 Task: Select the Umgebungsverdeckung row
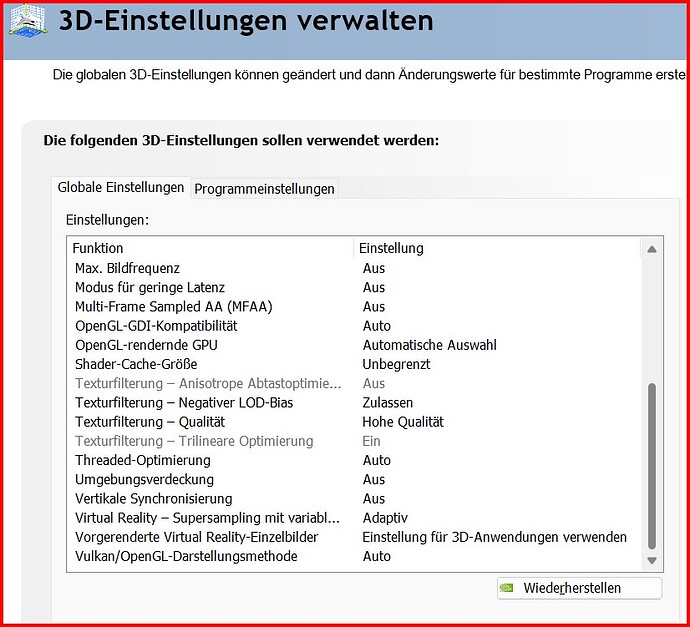(x=355, y=479)
